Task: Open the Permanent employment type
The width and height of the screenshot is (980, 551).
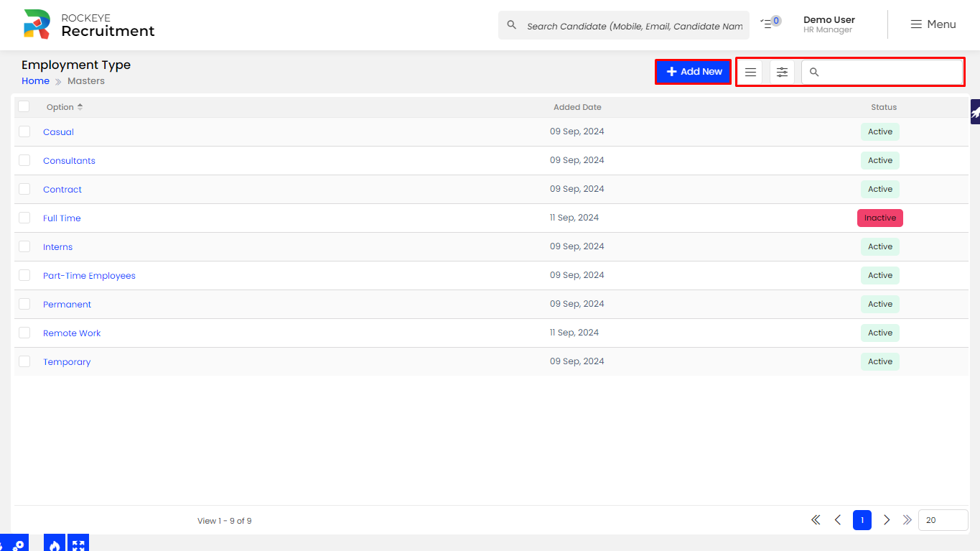Action: coord(67,305)
